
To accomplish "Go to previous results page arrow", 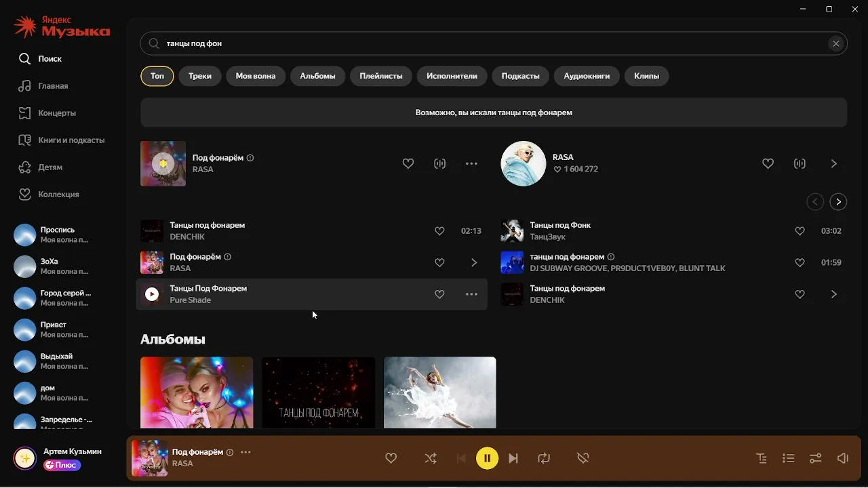I will pyautogui.click(x=815, y=202).
